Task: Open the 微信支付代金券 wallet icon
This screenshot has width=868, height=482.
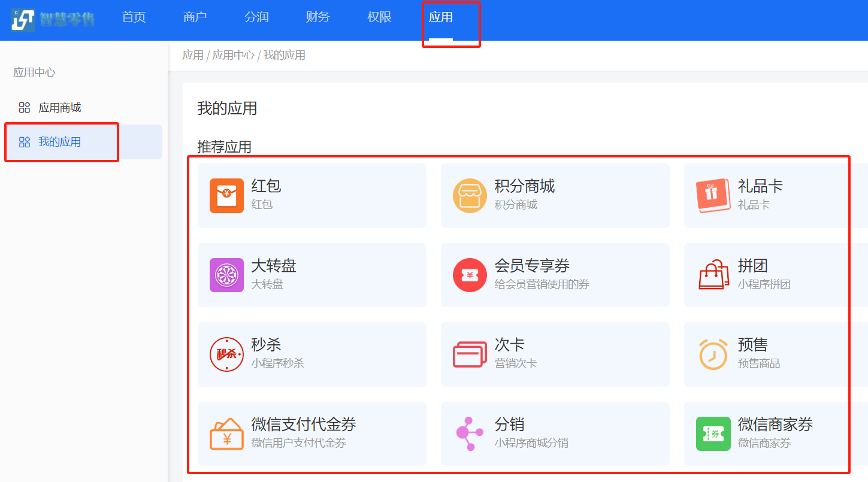Action: (x=226, y=434)
